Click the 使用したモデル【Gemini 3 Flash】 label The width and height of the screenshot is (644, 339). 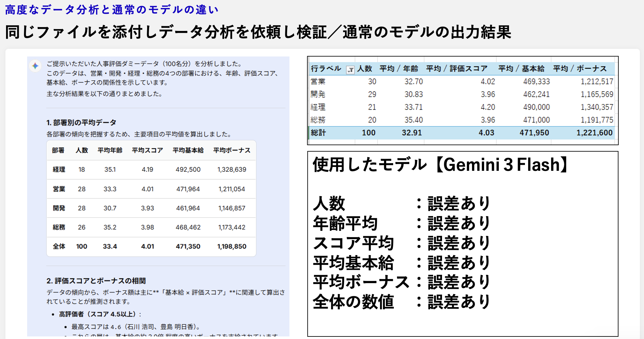440,165
